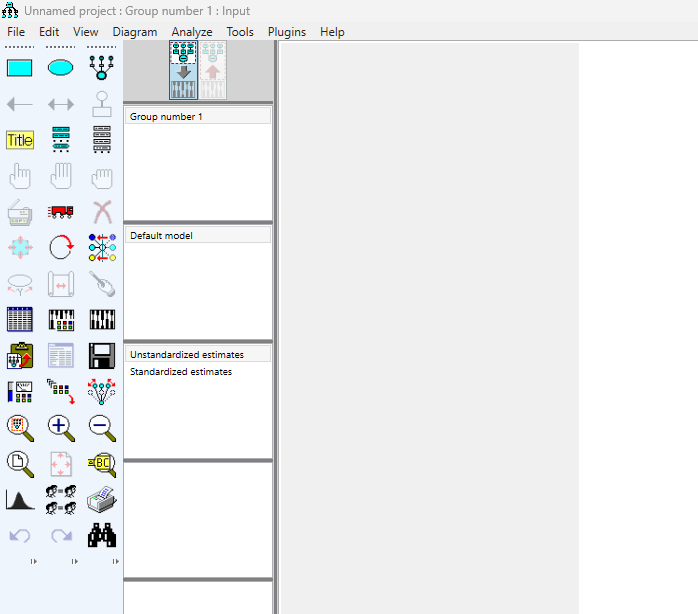Expand the rightmost toolbar overflow arrow
Screen dimensions: 698x614
click(x=115, y=562)
